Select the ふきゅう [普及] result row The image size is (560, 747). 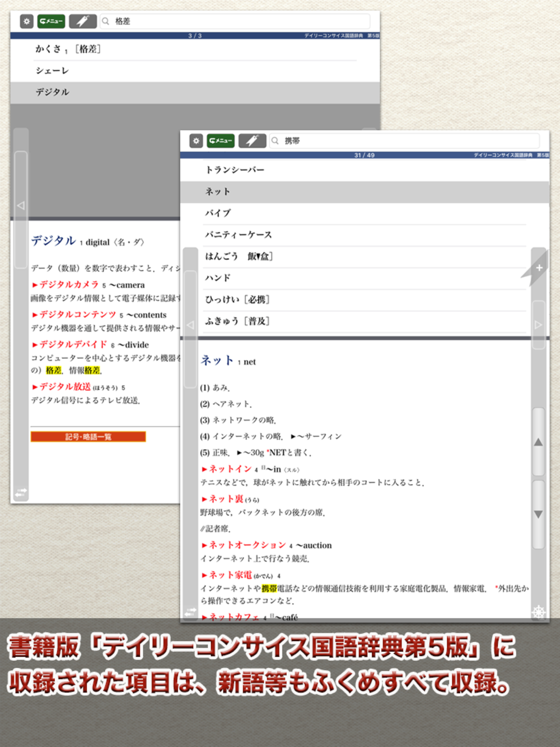coord(364,321)
